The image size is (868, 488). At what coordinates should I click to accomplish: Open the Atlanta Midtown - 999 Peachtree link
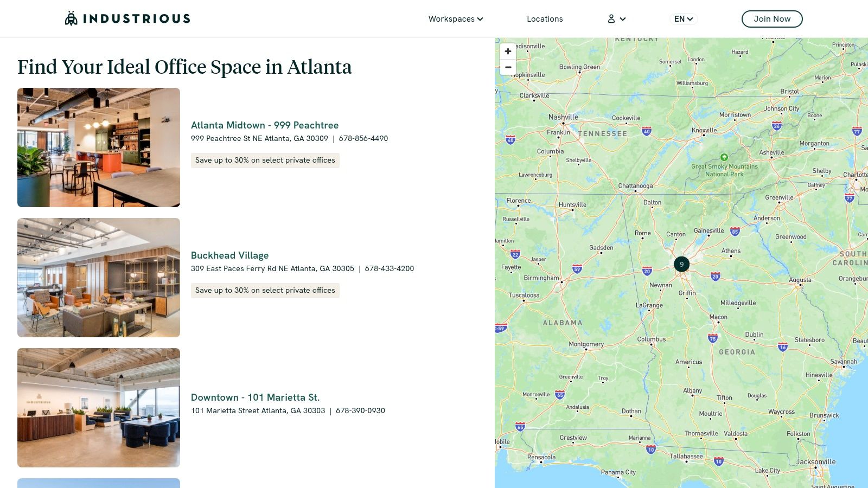pyautogui.click(x=265, y=125)
